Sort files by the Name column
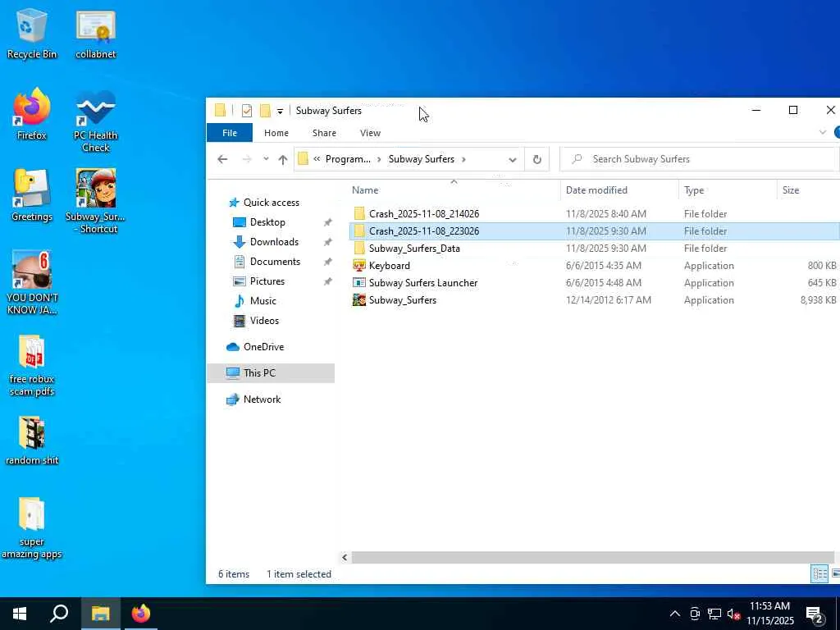The height and width of the screenshot is (630, 840). pos(453,190)
